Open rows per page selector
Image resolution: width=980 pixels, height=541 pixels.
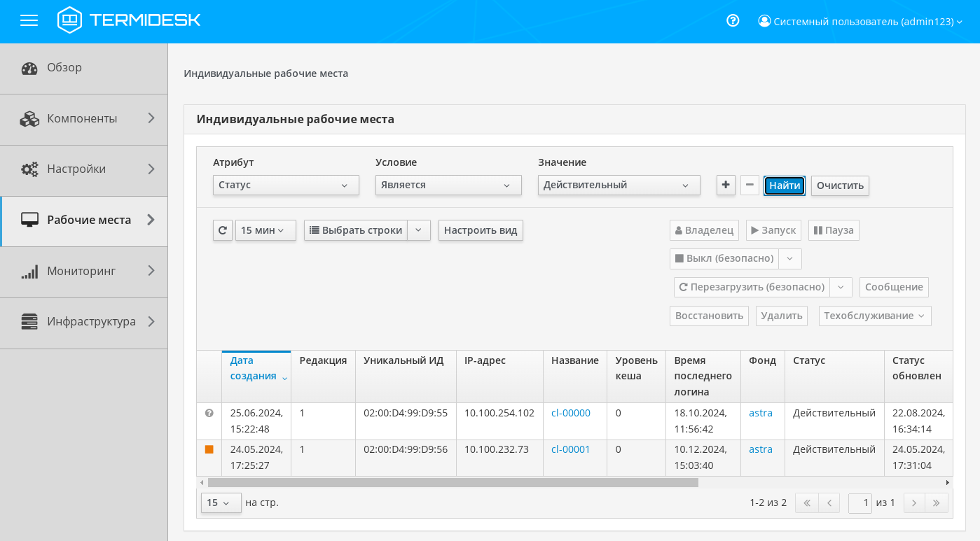pos(221,503)
